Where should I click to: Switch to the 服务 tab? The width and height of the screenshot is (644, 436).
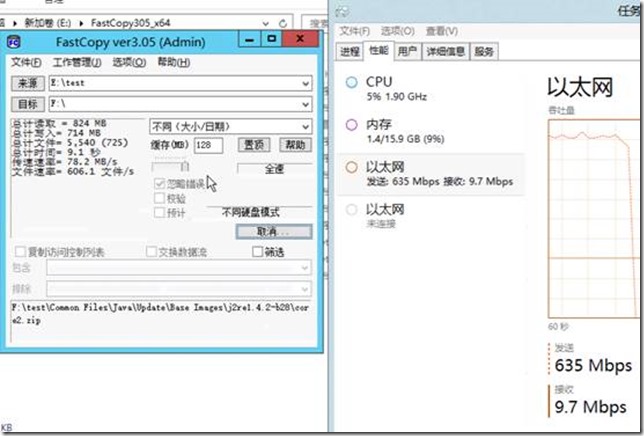click(484, 51)
